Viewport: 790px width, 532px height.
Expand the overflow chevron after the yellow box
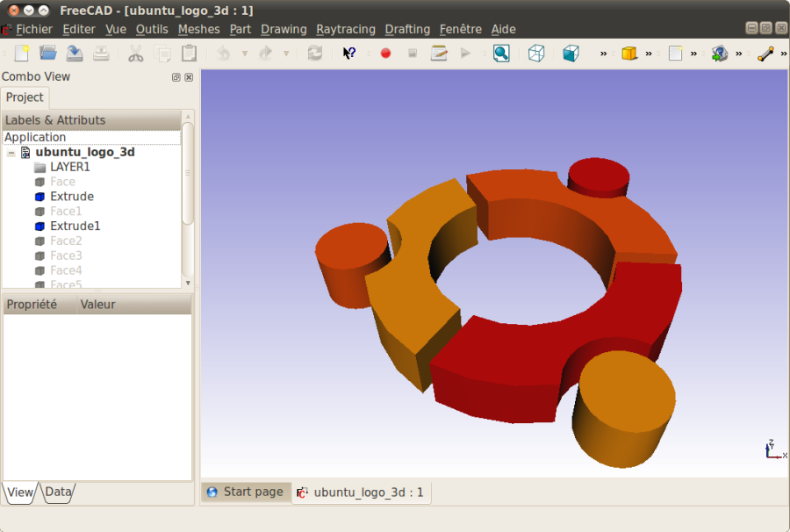pyautogui.click(x=649, y=54)
